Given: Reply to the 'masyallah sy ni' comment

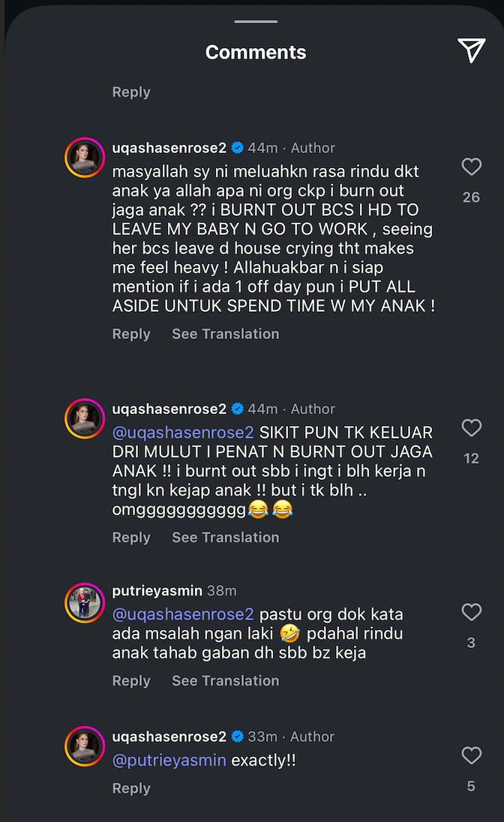Looking at the screenshot, I should [131, 334].
